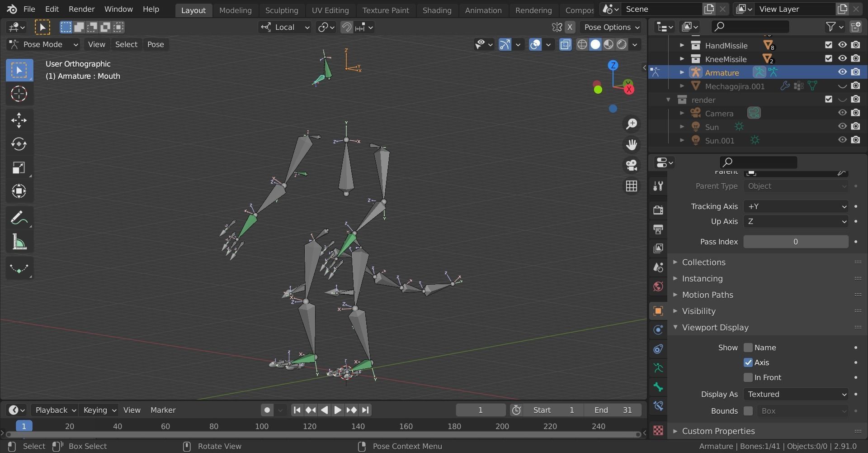Switch to wireframe viewport shading

tap(582, 44)
